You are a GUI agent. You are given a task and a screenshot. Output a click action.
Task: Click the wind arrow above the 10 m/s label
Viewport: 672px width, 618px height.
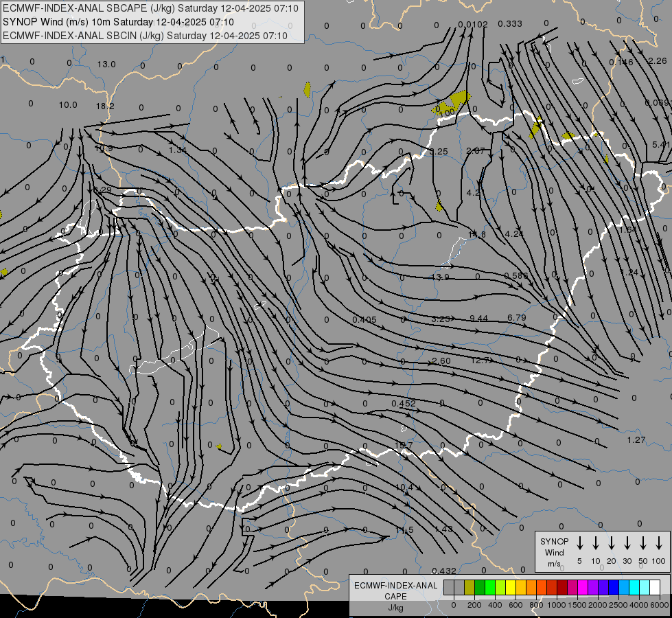click(x=596, y=542)
